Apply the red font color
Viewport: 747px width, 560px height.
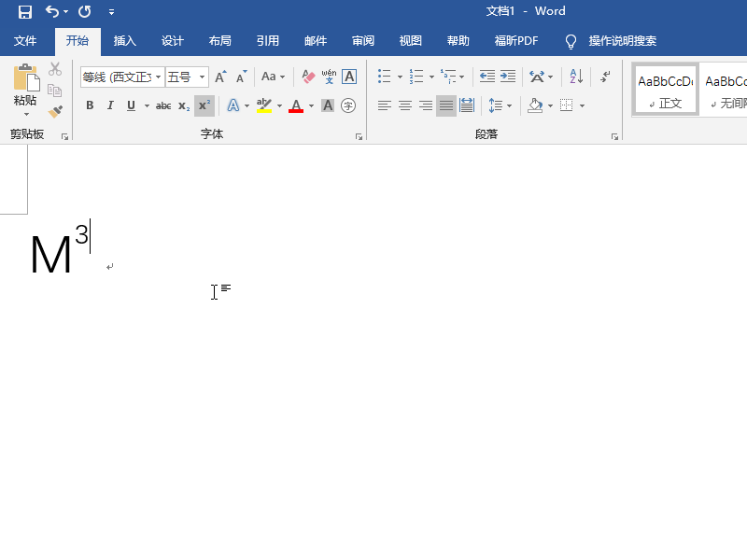296,105
